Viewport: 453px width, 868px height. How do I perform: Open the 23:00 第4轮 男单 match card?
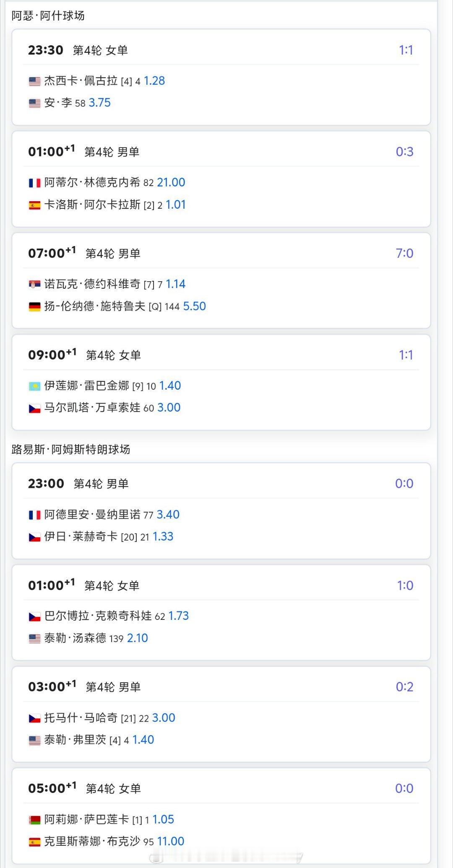tap(221, 511)
